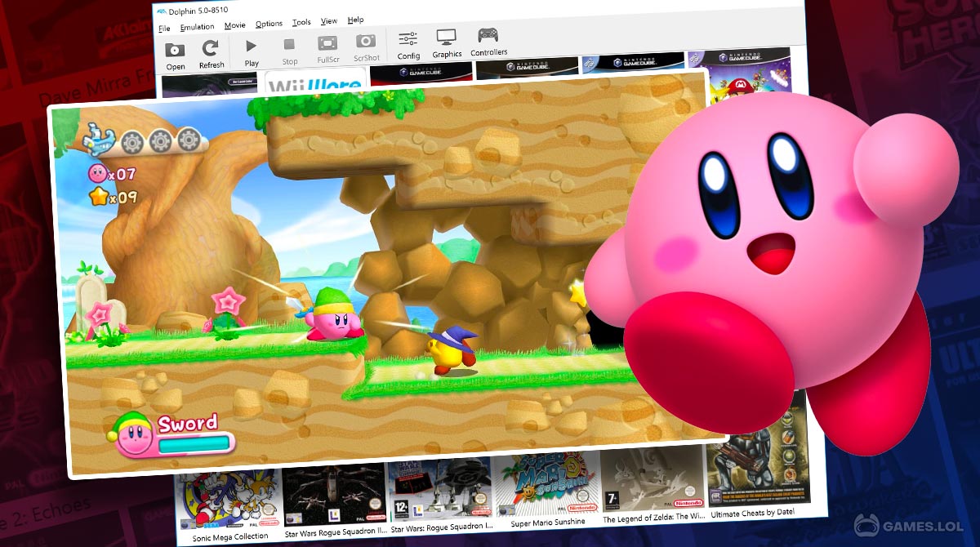Stop emulation with the Stop toolbar icon
The width and height of the screenshot is (980, 547).
[289, 45]
